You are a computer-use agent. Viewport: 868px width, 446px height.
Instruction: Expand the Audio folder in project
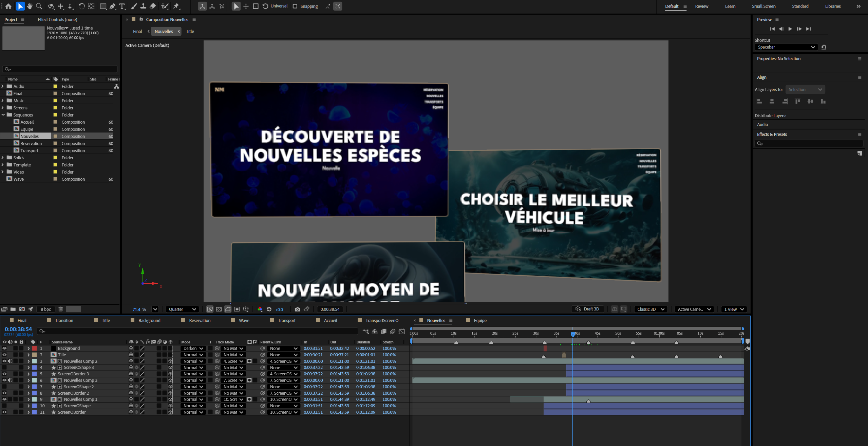3,86
